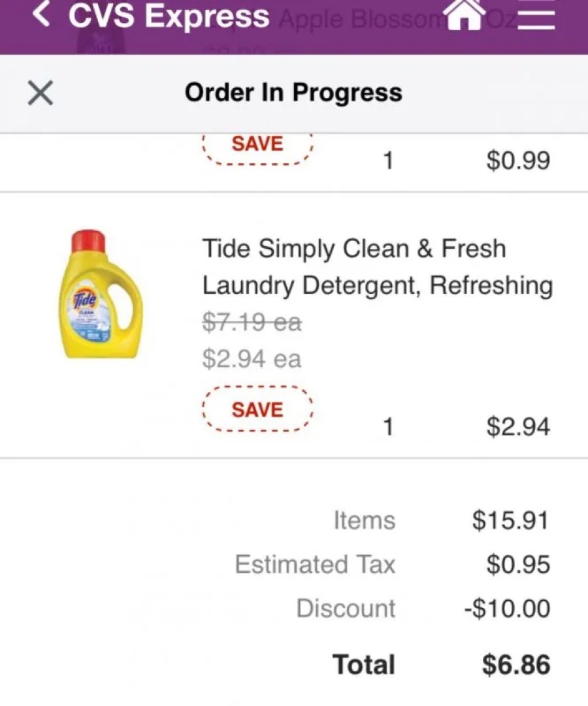Close the Order In Progress panel
Screen dimensions: 588x706
41,94
